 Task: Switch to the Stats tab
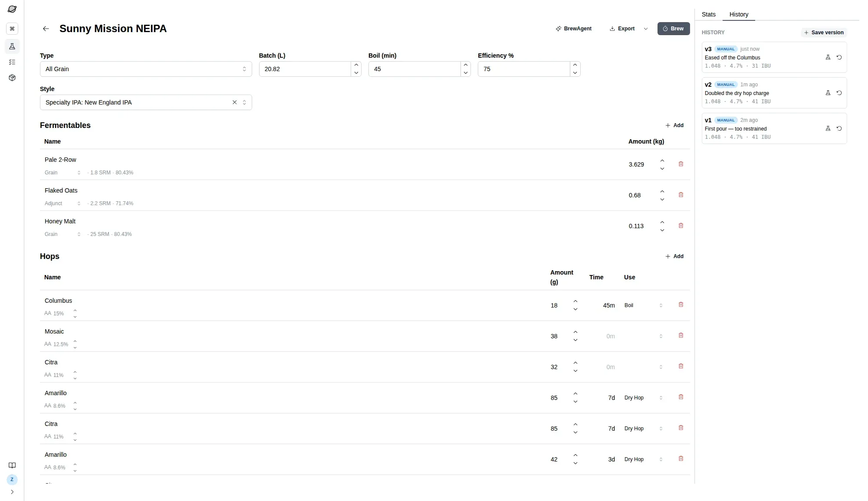pyautogui.click(x=709, y=14)
